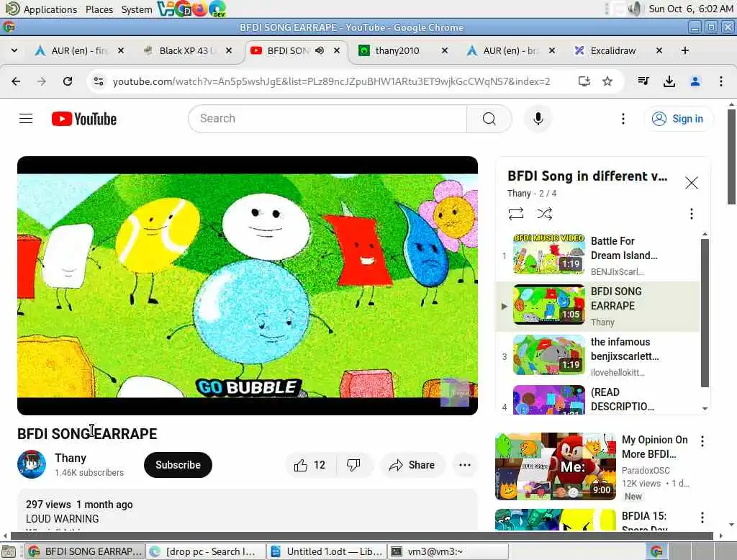Close the Excalidraw tab

coord(659,50)
